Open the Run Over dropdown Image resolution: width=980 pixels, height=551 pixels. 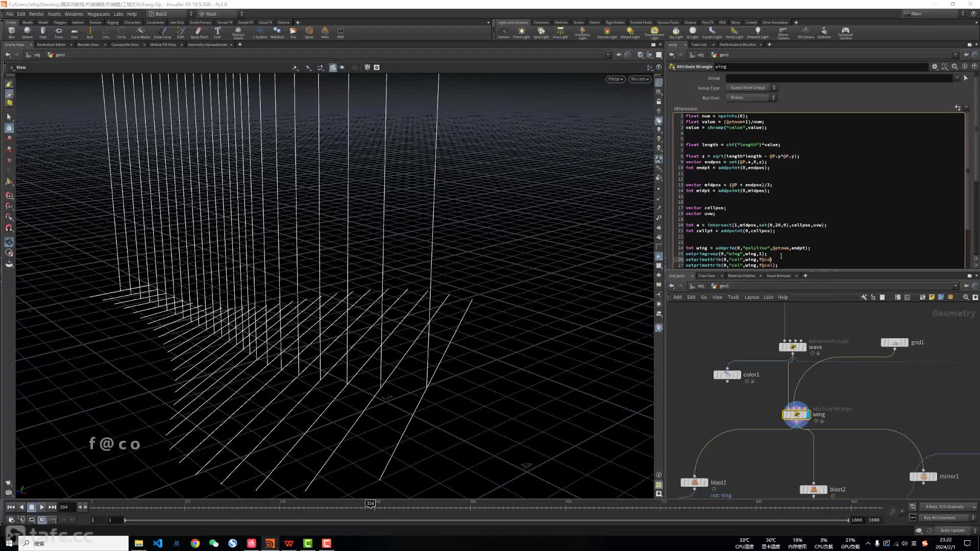(751, 97)
